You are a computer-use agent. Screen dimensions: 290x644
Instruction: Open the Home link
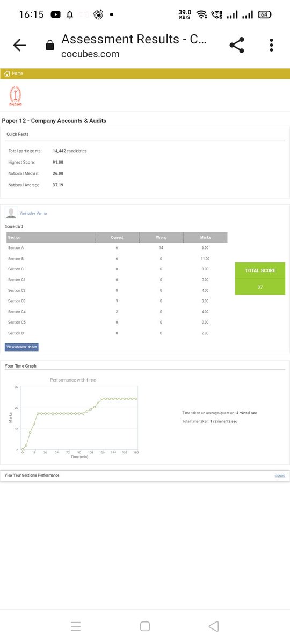17,74
